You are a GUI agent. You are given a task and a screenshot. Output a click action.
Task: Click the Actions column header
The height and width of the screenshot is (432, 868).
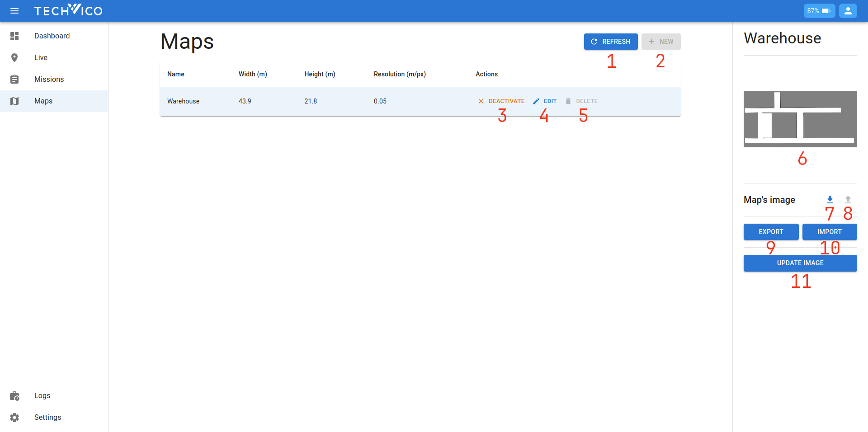click(486, 74)
